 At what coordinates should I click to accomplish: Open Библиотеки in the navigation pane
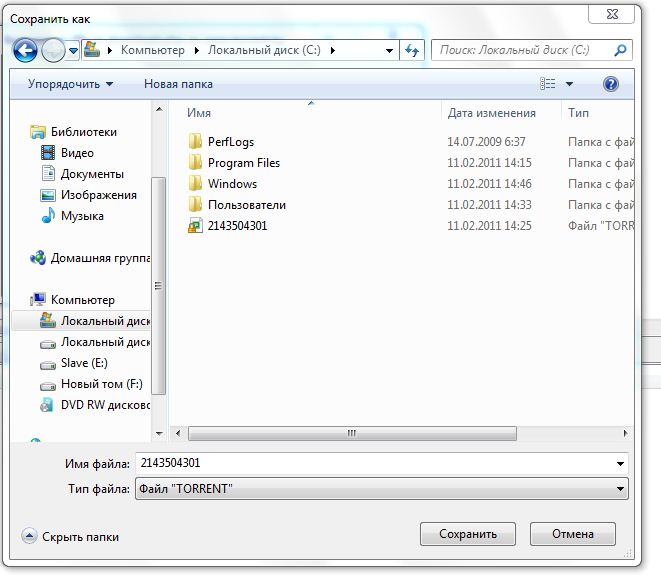coord(83,132)
